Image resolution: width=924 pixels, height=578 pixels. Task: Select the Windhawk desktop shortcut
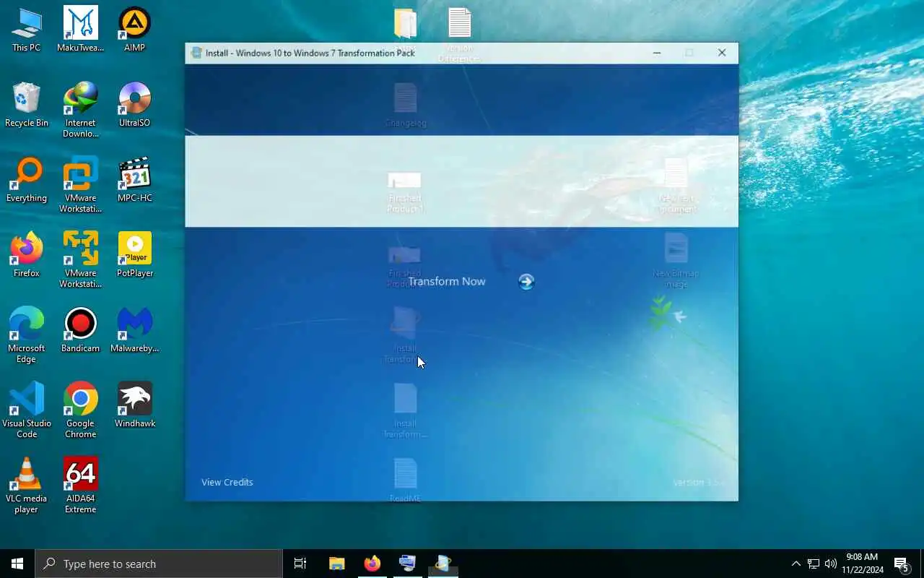(x=135, y=405)
